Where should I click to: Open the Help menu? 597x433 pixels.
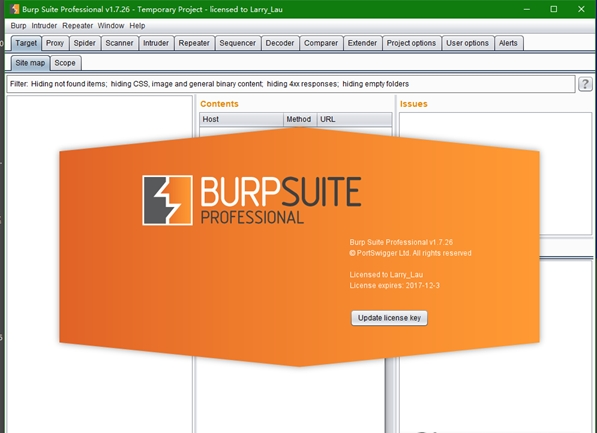(x=137, y=26)
